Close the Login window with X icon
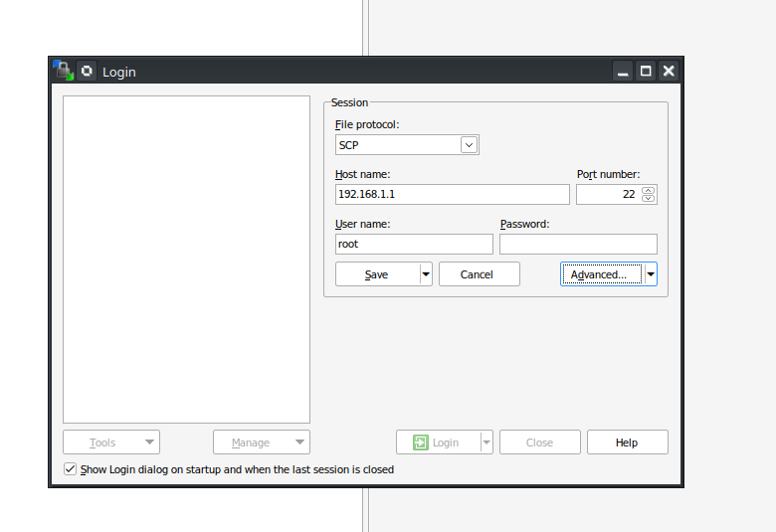The height and width of the screenshot is (532, 776). click(x=669, y=71)
